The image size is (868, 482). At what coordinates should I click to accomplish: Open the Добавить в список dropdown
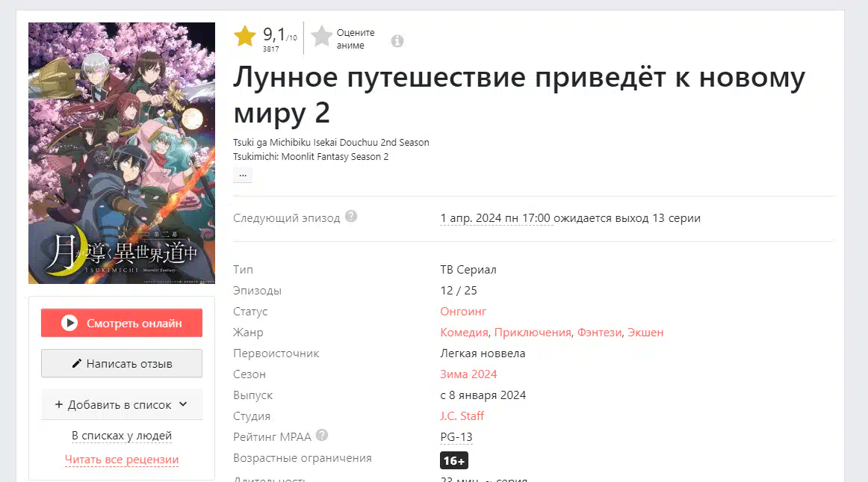[x=122, y=405]
